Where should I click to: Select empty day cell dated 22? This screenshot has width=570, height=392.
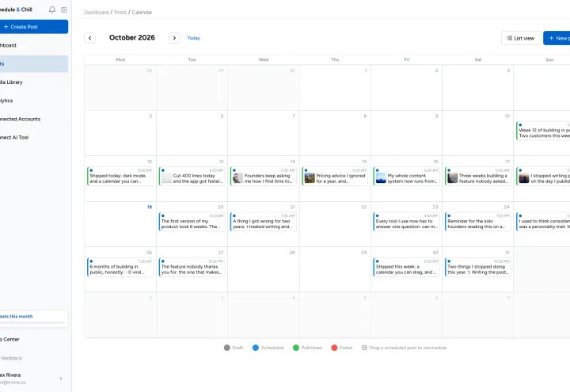pyautogui.click(x=335, y=224)
